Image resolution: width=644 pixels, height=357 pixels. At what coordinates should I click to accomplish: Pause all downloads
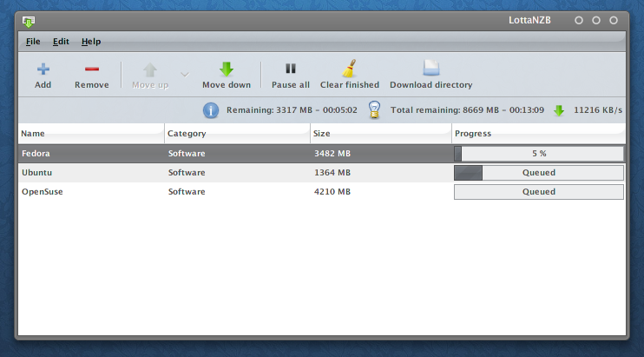tap(291, 76)
